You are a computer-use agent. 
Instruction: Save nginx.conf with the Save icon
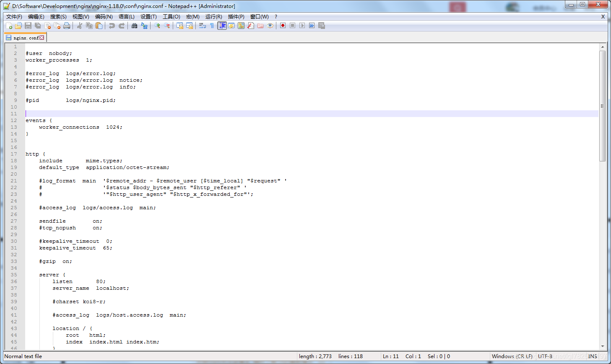[28, 26]
